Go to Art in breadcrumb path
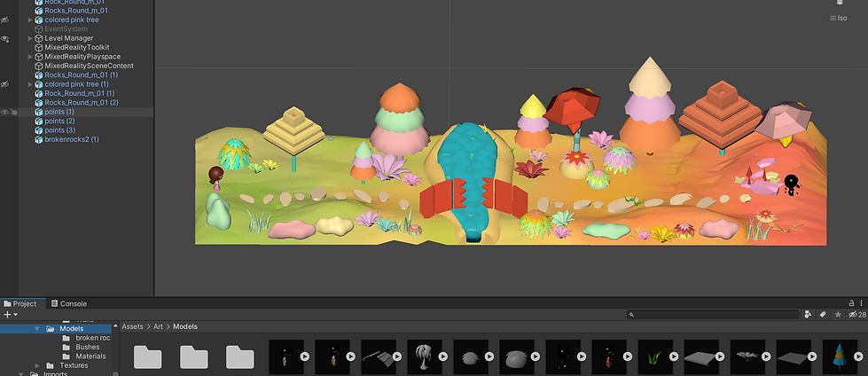 (159, 326)
